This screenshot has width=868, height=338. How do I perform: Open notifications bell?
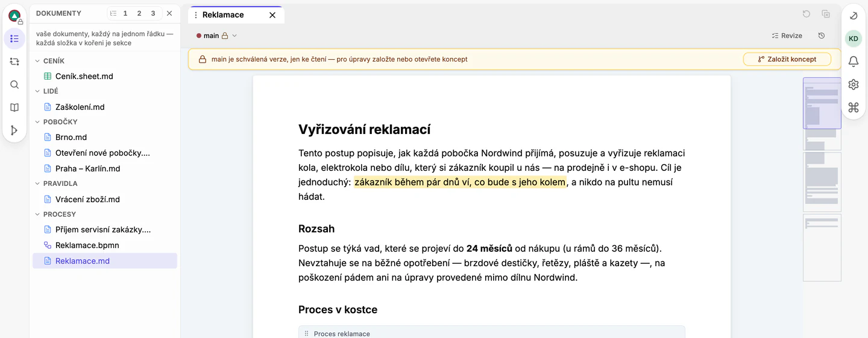854,62
